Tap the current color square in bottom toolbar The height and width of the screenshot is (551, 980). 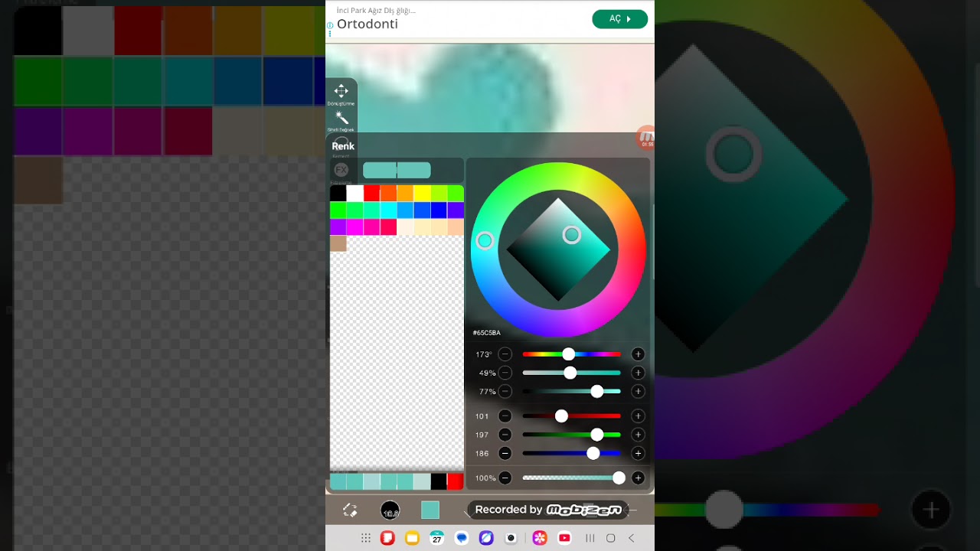tap(430, 510)
